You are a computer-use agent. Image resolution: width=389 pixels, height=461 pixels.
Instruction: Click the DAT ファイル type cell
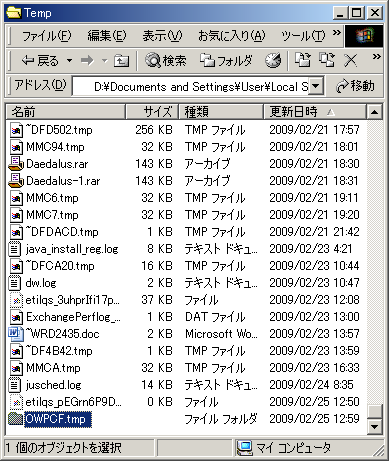pos(215,317)
